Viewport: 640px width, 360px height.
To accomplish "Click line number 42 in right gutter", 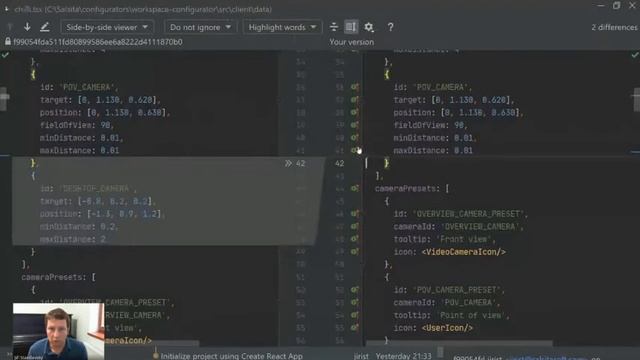I will [340, 163].
